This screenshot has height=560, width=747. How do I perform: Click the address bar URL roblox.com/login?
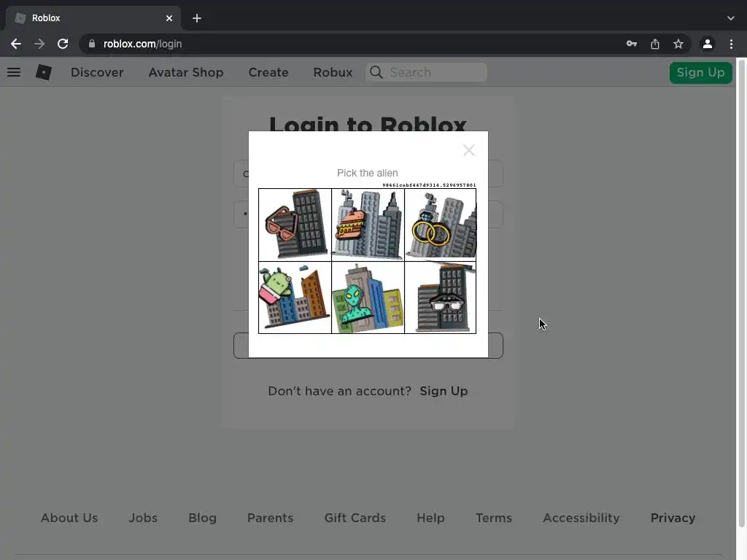pos(142,44)
